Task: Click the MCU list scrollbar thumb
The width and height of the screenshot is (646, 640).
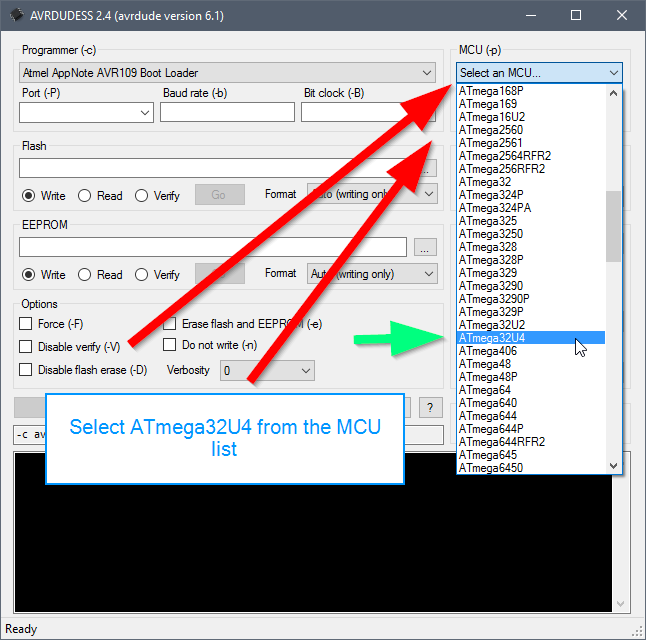Action: pyautogui.click(x=613, y=226)
